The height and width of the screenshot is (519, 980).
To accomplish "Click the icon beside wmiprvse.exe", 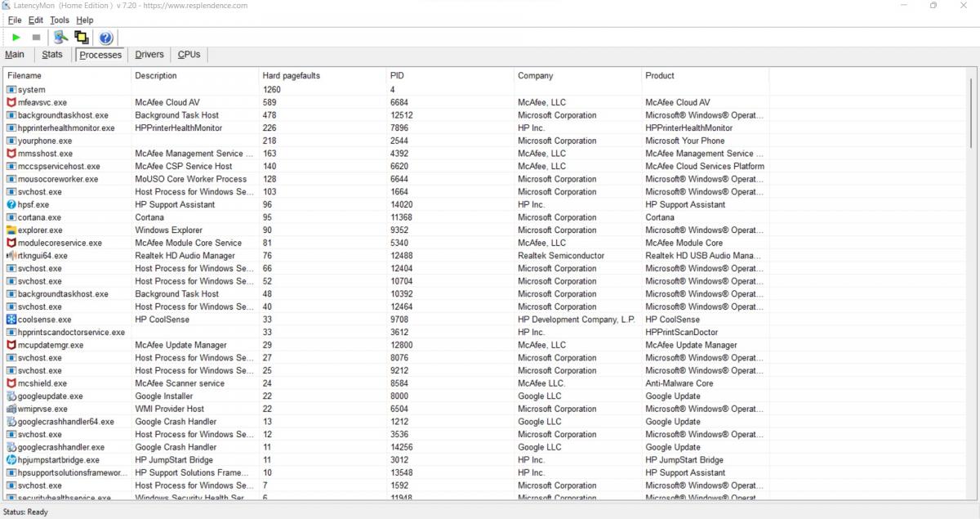I will point(11,409).
